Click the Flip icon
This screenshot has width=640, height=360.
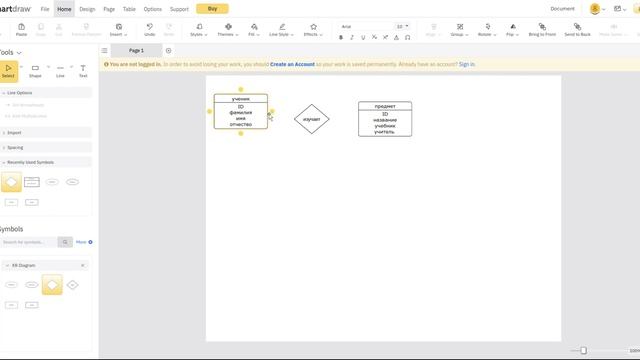click(x=513, y=27)
